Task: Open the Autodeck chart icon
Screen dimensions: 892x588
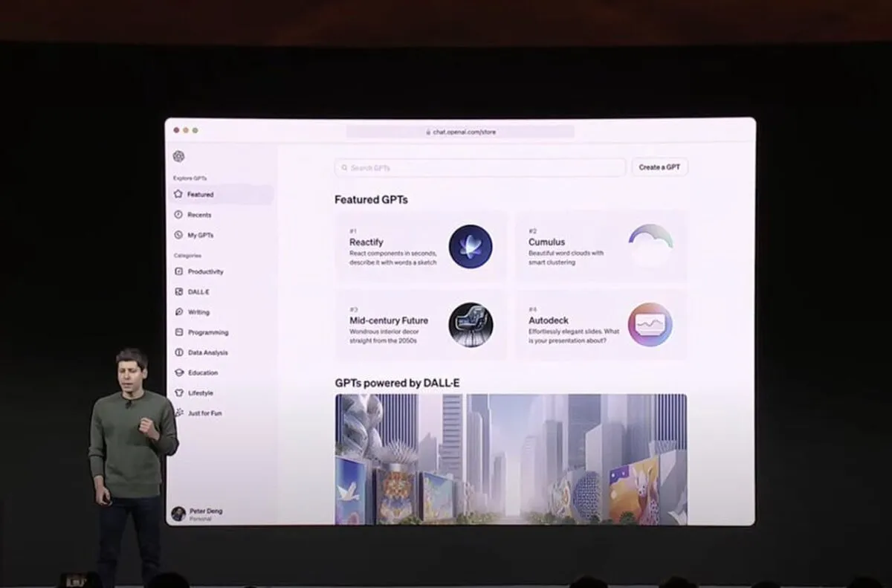Action: tap(650, 325)
